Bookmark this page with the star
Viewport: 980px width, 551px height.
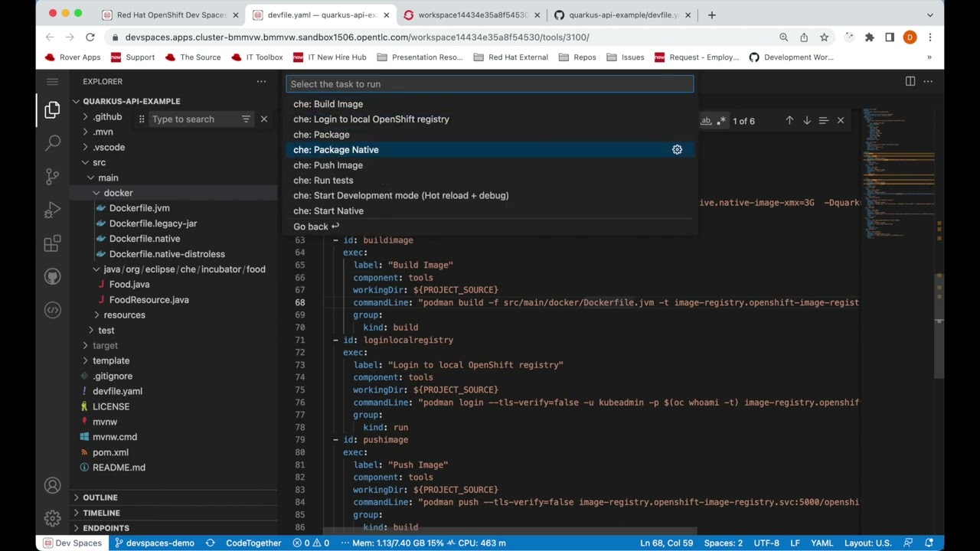[x=824, y=37]
